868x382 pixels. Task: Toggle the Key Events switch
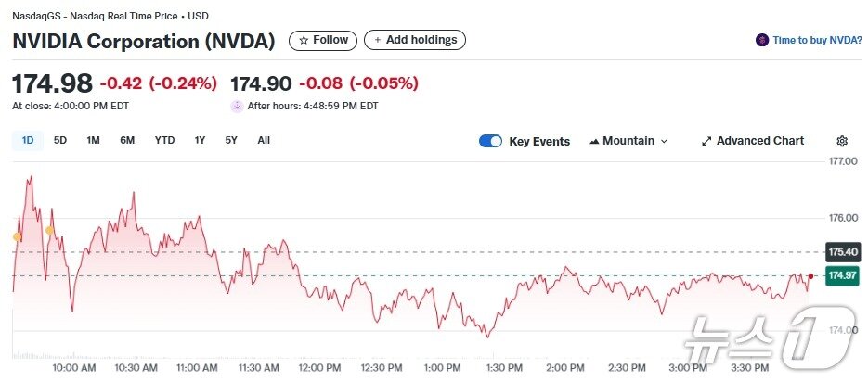coord(490,141)
